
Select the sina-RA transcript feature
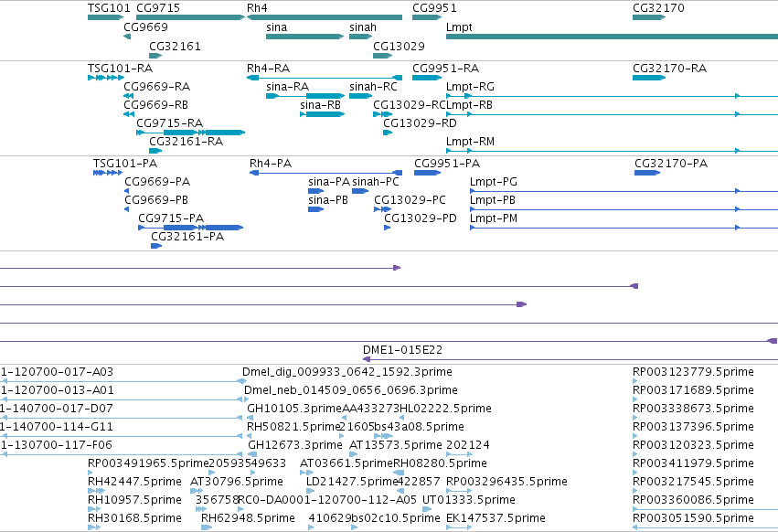(305, 96)
